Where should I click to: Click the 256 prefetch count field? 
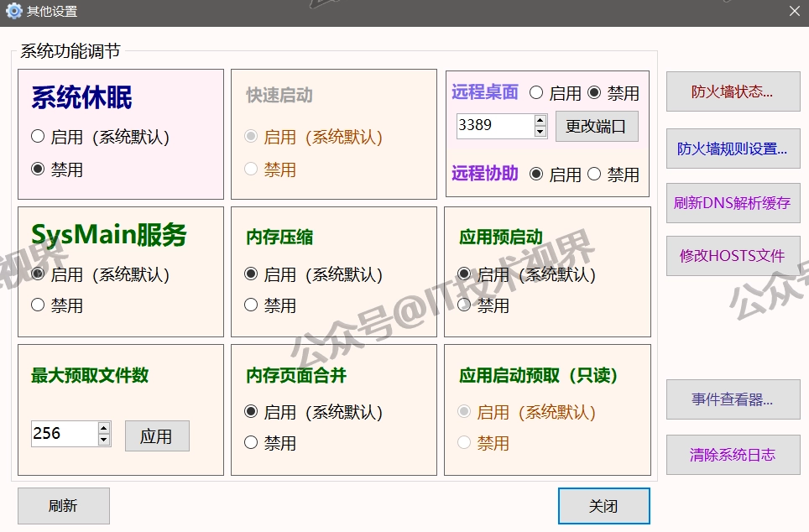(x=65, y=434)
